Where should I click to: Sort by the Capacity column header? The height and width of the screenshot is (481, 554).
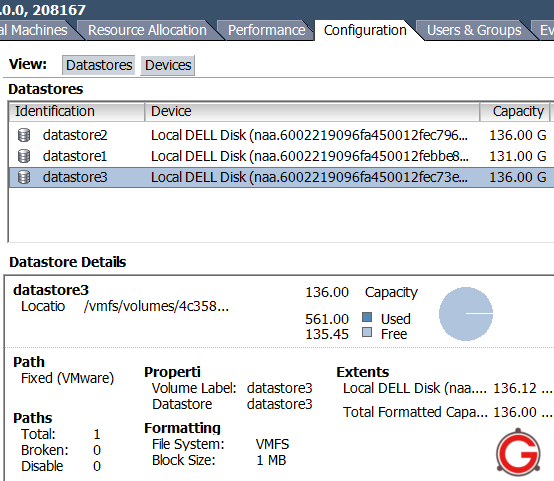515,112
